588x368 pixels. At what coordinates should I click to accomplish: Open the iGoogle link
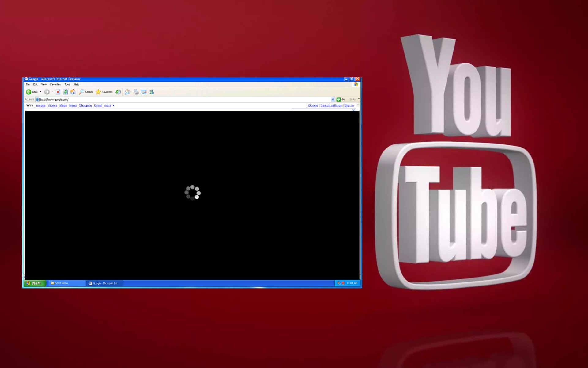tap(313, 105)
